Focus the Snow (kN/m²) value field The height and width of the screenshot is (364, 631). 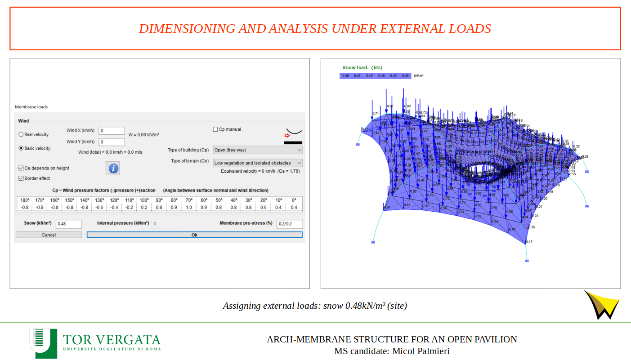coord(69,224)
